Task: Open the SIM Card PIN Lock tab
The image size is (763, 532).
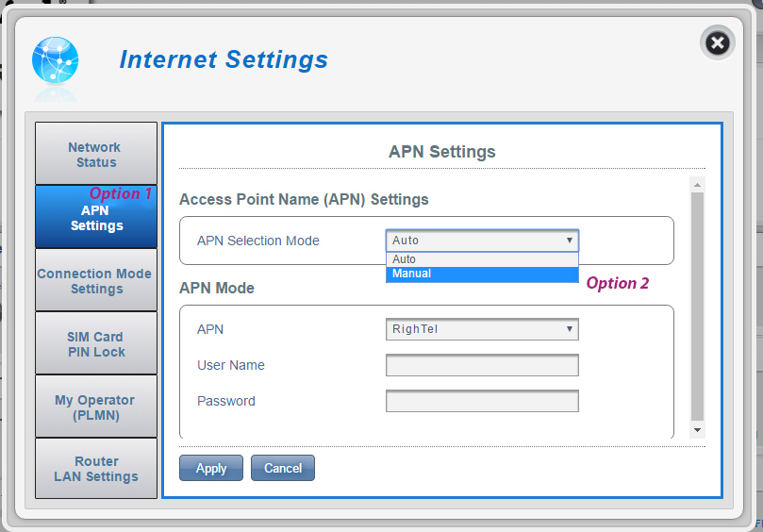Action: click(x=95, y=343)
